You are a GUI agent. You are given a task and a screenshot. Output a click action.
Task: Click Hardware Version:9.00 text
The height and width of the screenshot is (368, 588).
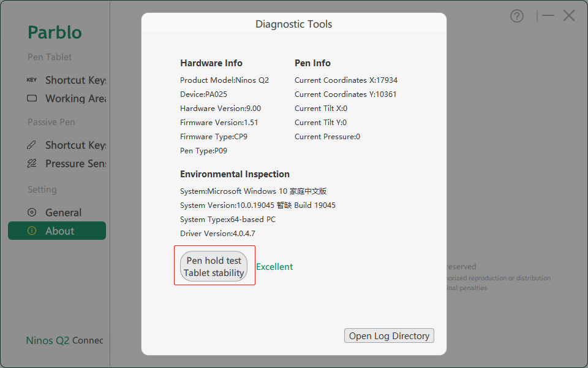click(221, 108)
